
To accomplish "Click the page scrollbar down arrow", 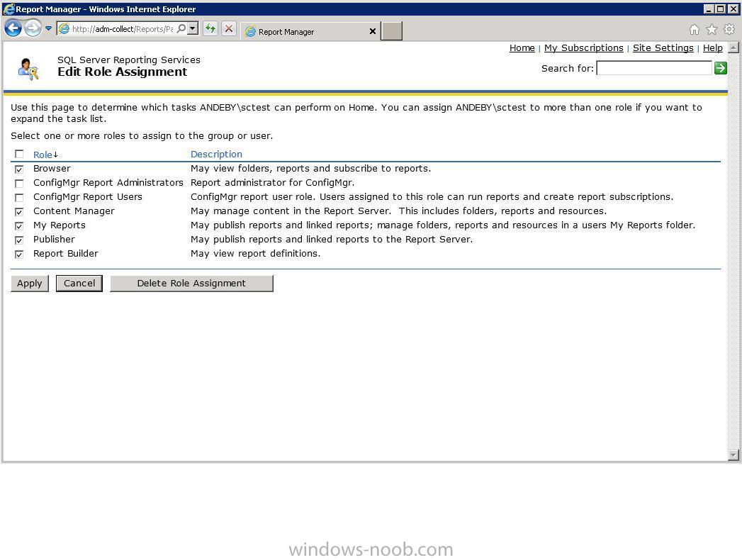I will tap(733, 455).
